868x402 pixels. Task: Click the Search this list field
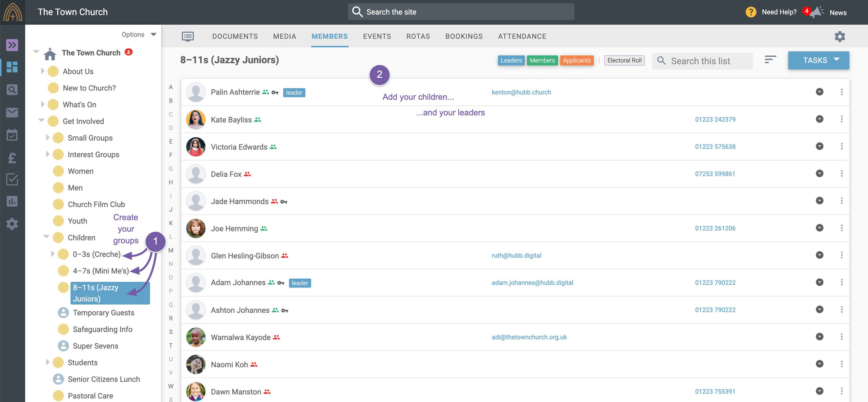click(x=708, y=61)
